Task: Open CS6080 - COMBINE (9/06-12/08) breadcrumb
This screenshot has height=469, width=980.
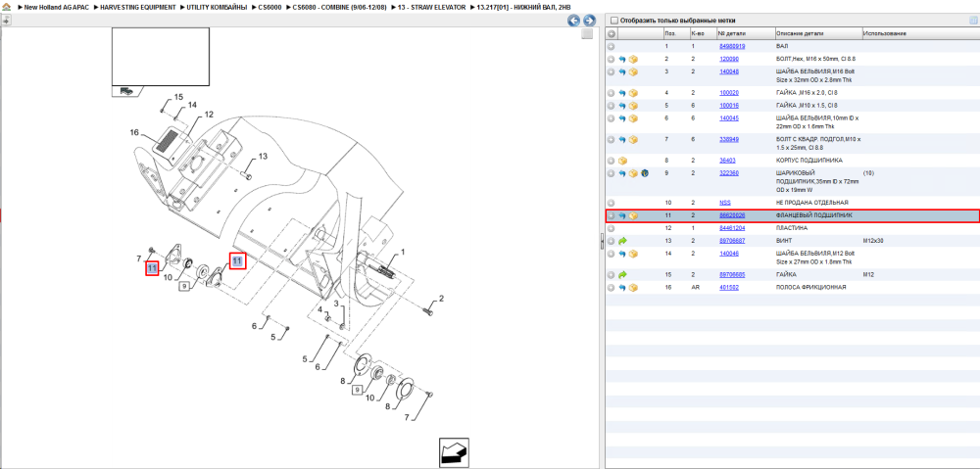Action: click(339, 7)
